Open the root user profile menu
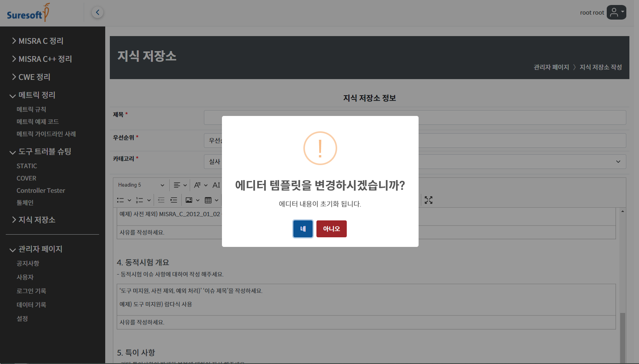Image resolution: width=639 pixels, height=364 pixels. 616,12
